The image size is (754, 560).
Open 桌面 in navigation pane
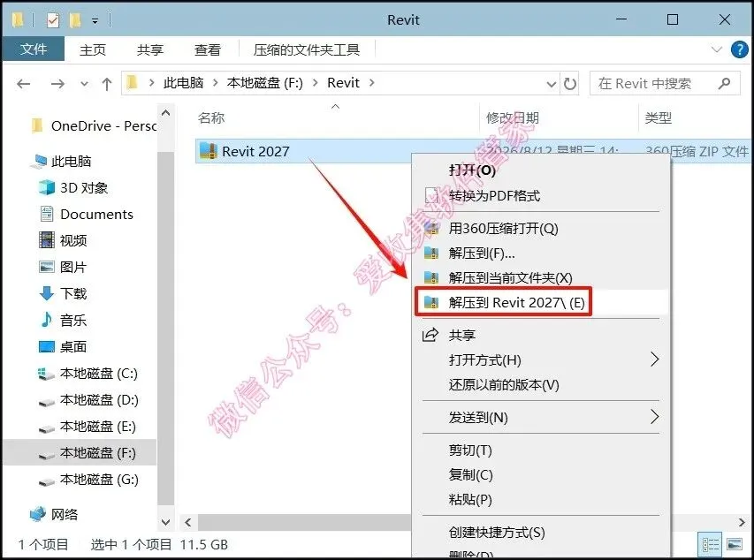click(x=63, y=346)
